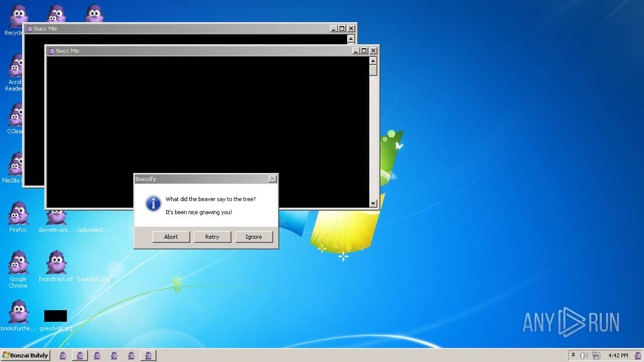
Task: Click the sixth active Bonzi taskbar icon
Action: pyautogui.click(x=148, y=355)
